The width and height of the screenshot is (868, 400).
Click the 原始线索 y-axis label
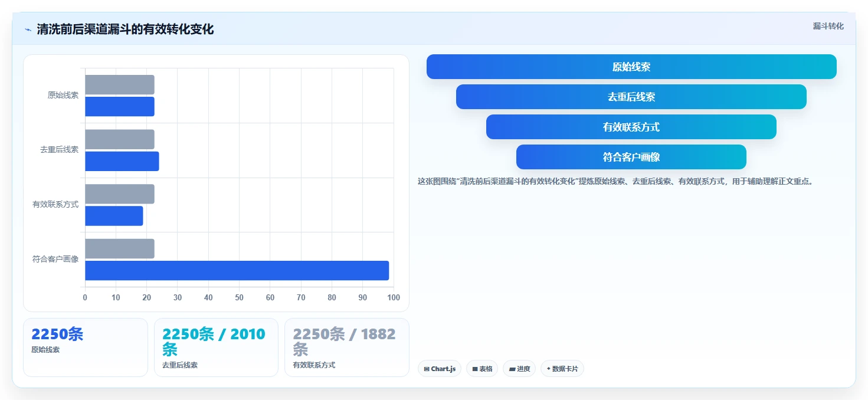pos(63,95)
